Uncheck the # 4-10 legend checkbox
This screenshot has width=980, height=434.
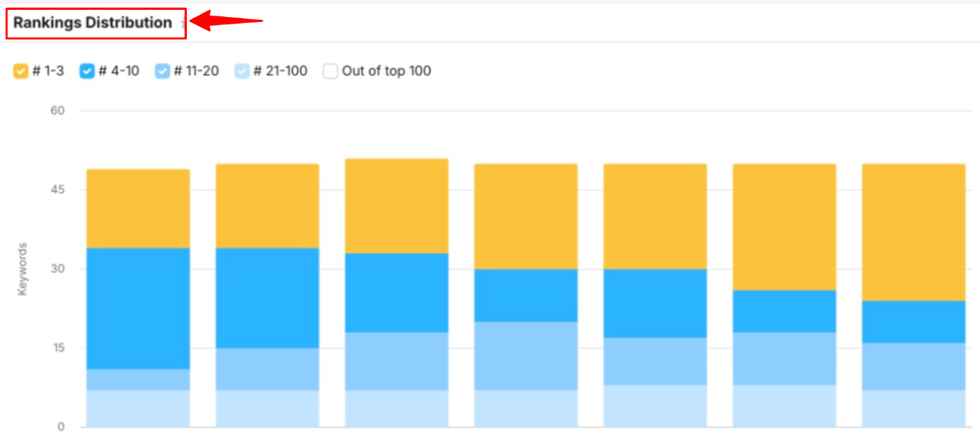coord(87,71)
